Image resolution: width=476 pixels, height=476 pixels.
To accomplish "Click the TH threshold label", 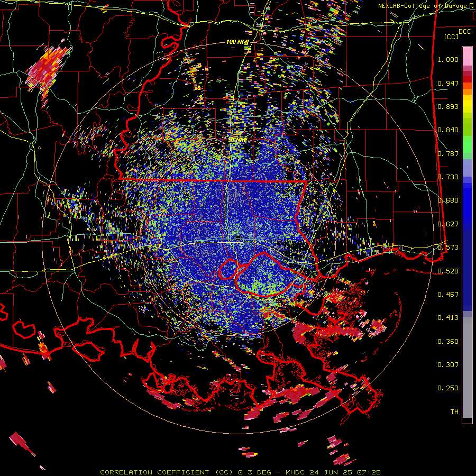I will 454,412.
